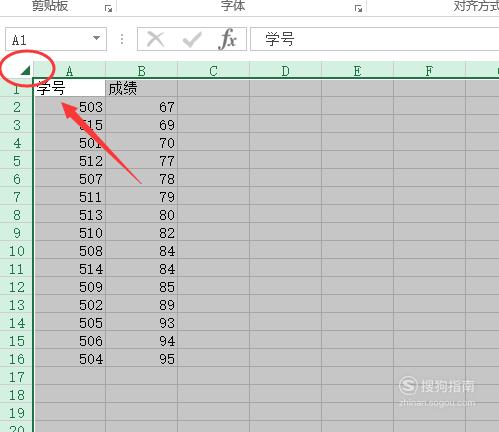Select row 8 header
The image size is (499, 432).
coord(16,215)
